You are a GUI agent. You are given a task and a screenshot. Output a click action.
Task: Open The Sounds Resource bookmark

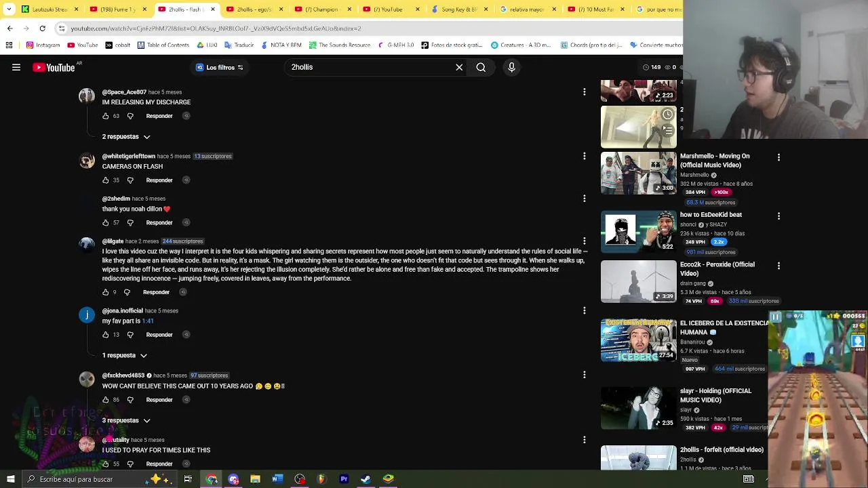[339, 45]
